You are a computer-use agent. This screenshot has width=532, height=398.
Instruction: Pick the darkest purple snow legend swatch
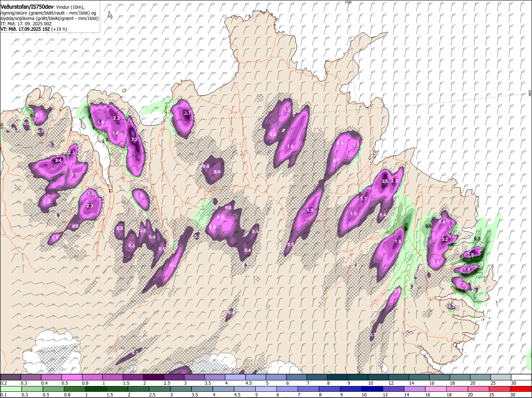tap(153, 377)
